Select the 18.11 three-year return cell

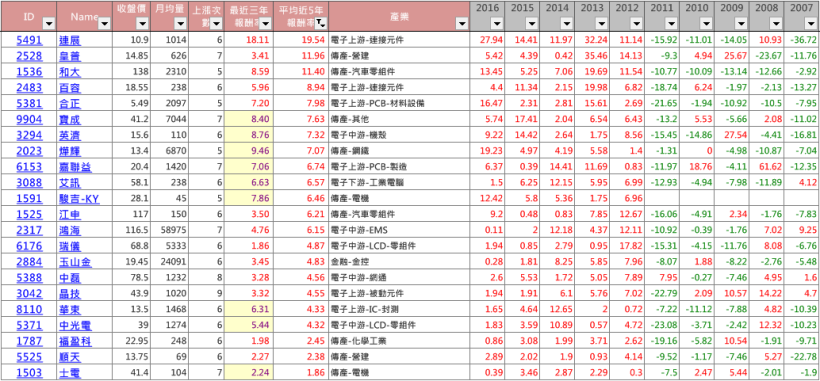249,40
